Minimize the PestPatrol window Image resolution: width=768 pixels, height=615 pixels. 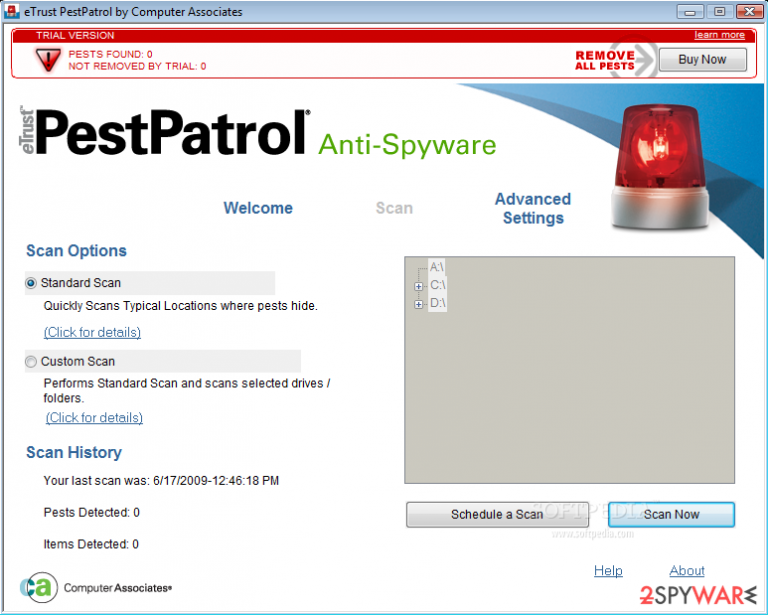tap(690, 11)
